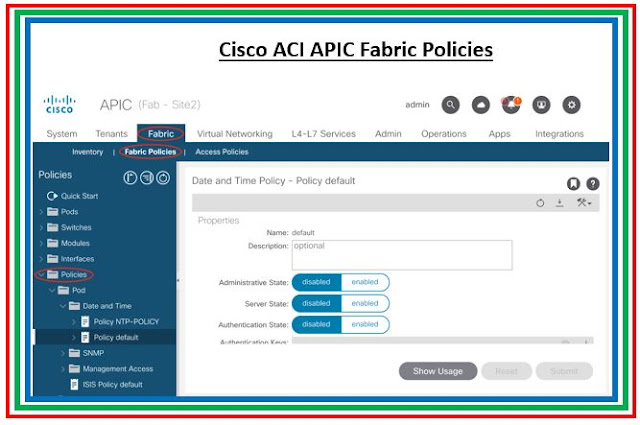Select the Fabric menu tab
The image size is (640, 425).
pos(161,134)
